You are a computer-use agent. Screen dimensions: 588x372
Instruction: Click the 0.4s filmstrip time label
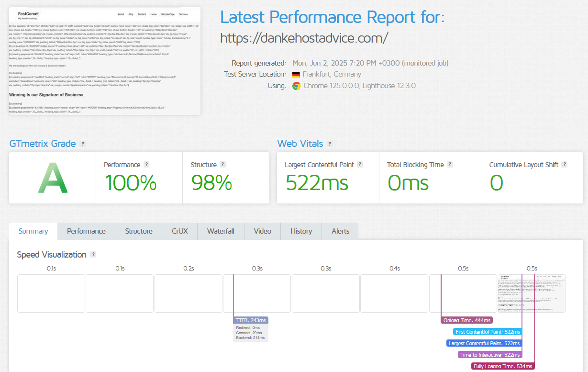point(395,269)
